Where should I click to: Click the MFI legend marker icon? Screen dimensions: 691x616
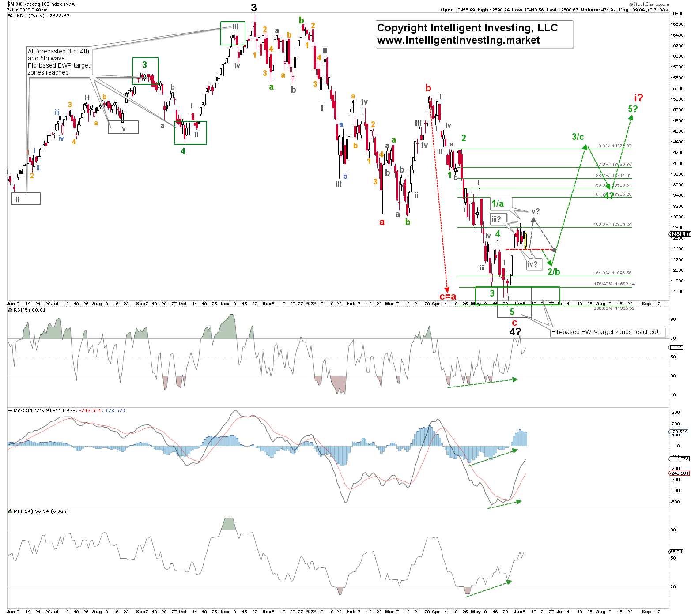coord(11,511)
